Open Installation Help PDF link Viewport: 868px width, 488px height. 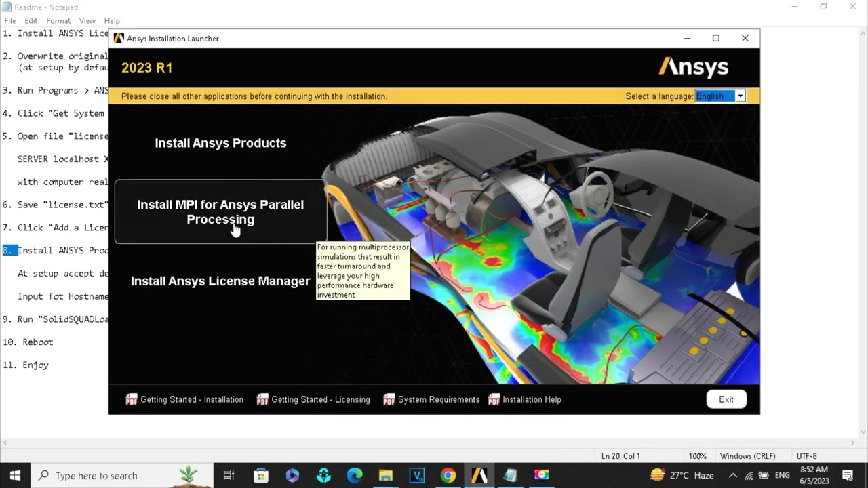point(532,399)
